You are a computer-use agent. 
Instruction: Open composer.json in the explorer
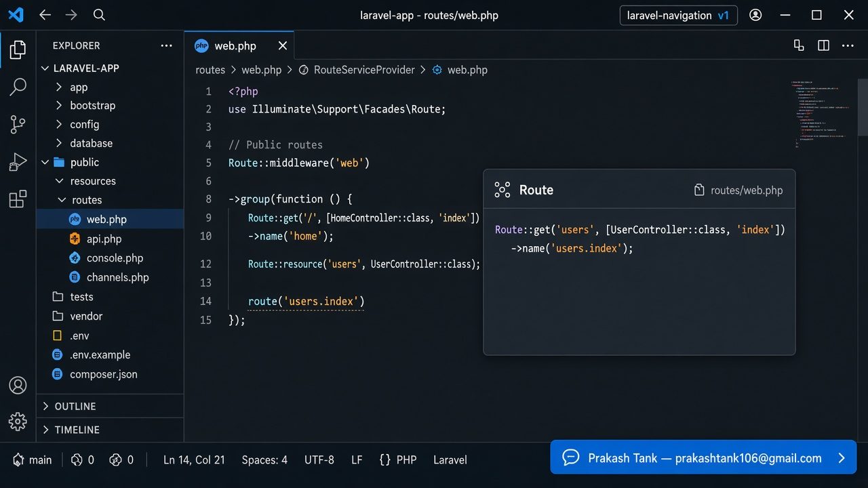click(x=110, y=374)
